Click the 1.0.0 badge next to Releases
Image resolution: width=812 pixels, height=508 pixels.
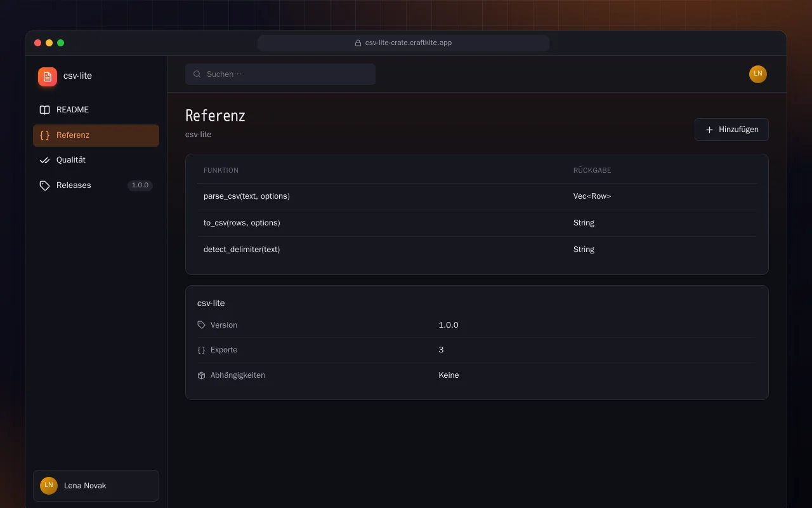point(140,185)
